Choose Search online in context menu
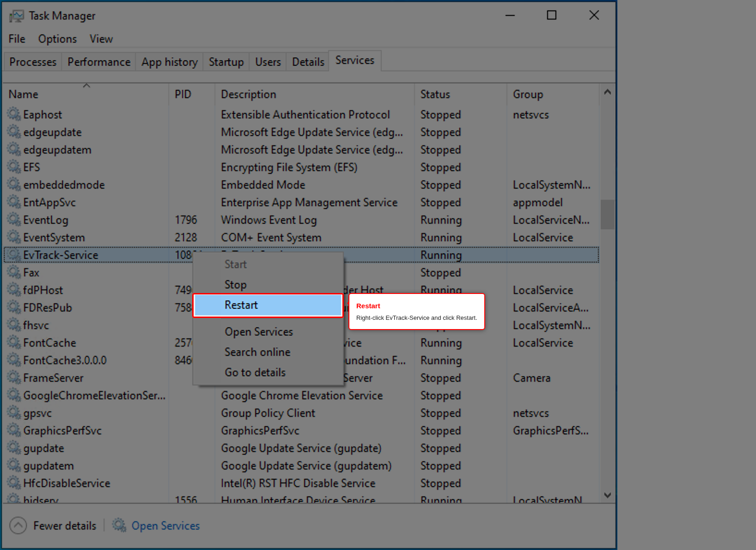This screenshot has height=550, width=756. [x=268, y=352]
